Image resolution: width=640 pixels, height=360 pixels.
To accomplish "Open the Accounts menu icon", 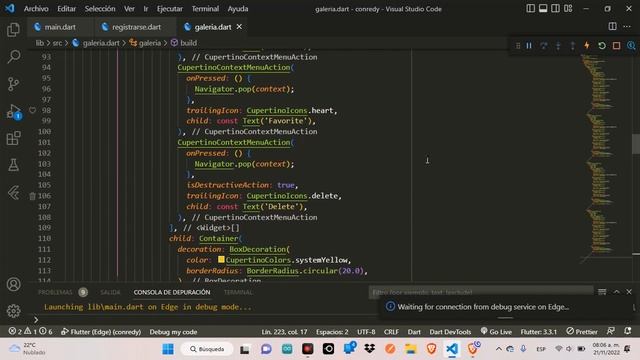I will coord(13,284).
